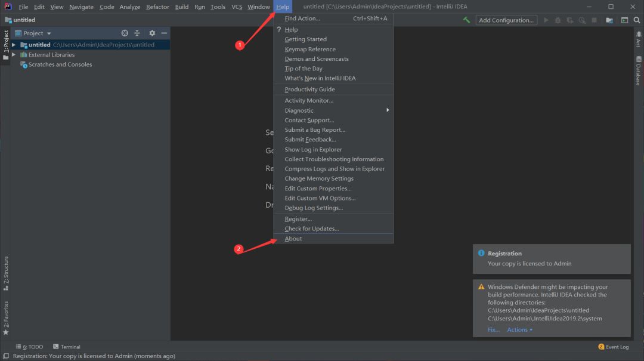
Task: Open the Code menu
Action: [x=107, y=7]
